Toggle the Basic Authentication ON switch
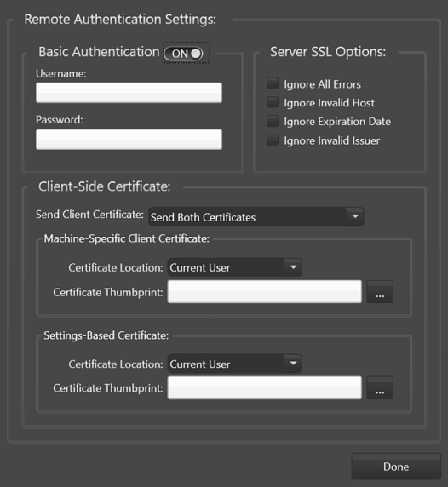 click(184, 54)
